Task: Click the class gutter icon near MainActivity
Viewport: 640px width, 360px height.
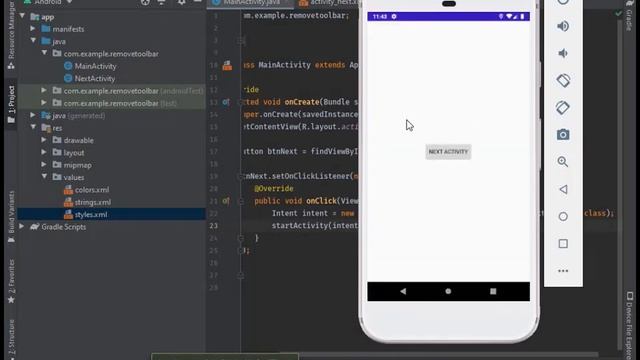Action: coord(227,65)
